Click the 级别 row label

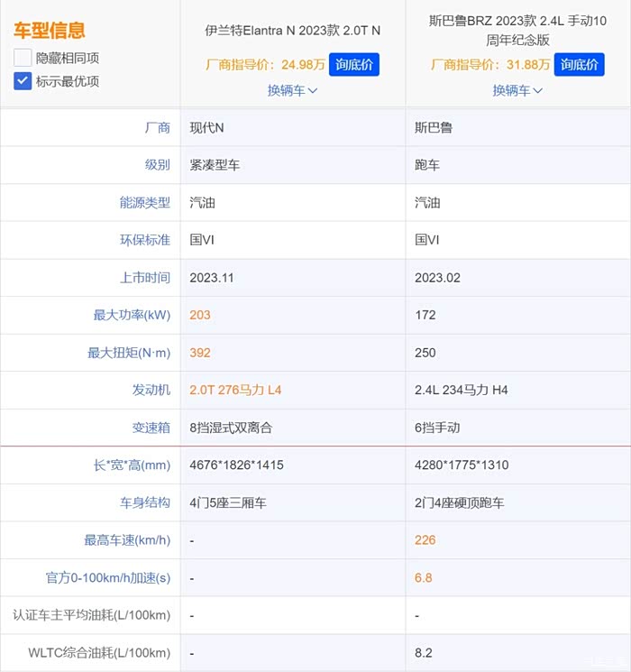point(158,165)
